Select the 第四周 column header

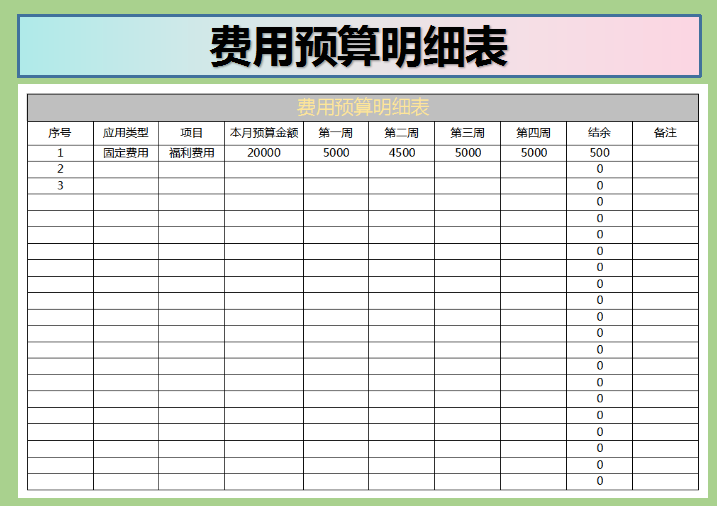coord(533,133)
